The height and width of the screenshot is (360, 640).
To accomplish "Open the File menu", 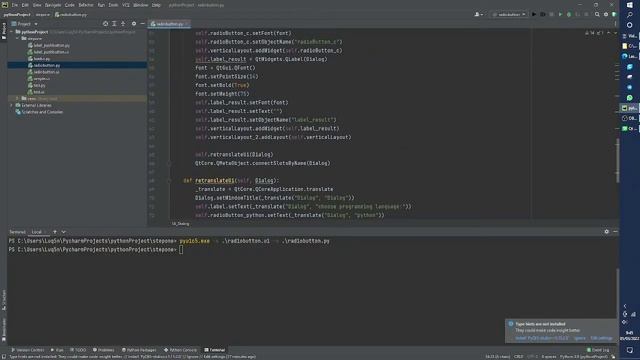I will [15, 5].
